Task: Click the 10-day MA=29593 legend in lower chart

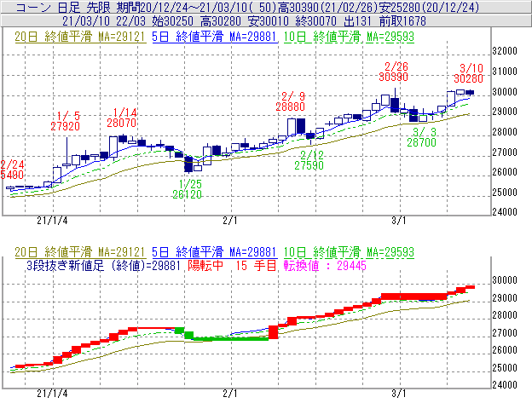Action: [x=349, y=252]
